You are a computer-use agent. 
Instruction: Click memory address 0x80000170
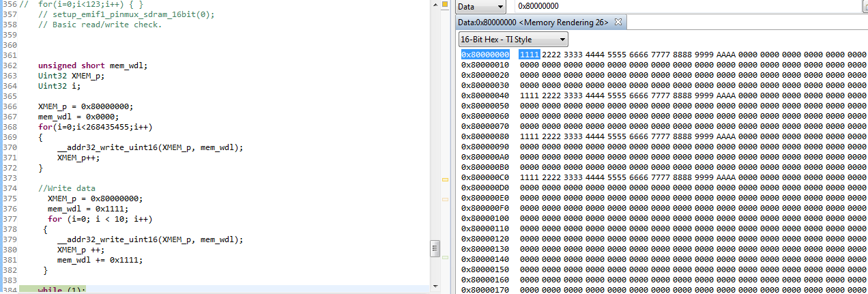point(485,289)
